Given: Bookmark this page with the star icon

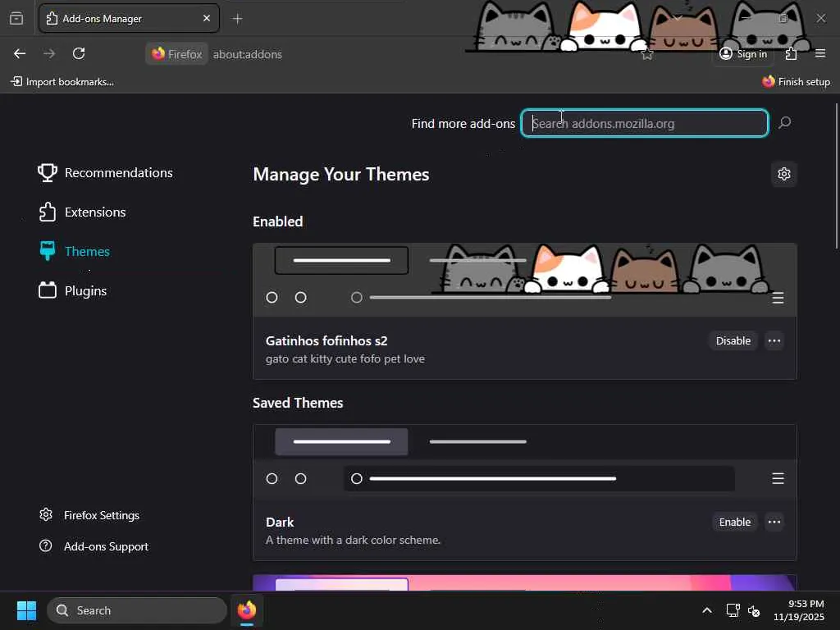Looking at the screenshot, I should (647, 53).
